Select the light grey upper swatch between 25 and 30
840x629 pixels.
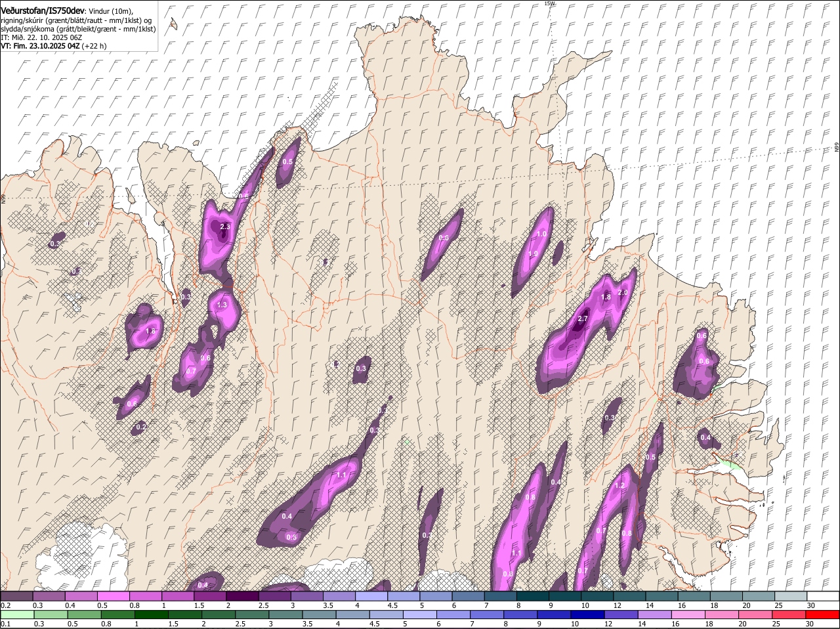(x=791, y=596)
